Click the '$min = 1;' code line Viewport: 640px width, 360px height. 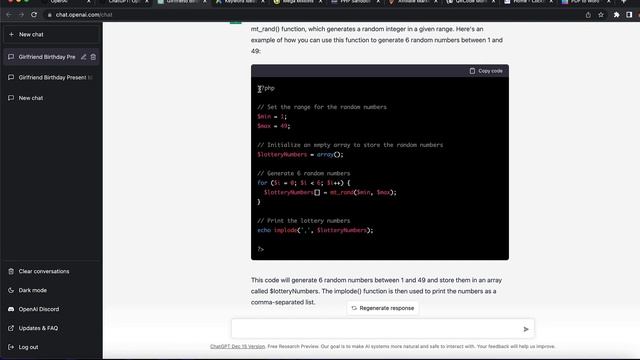pos(272,117)
